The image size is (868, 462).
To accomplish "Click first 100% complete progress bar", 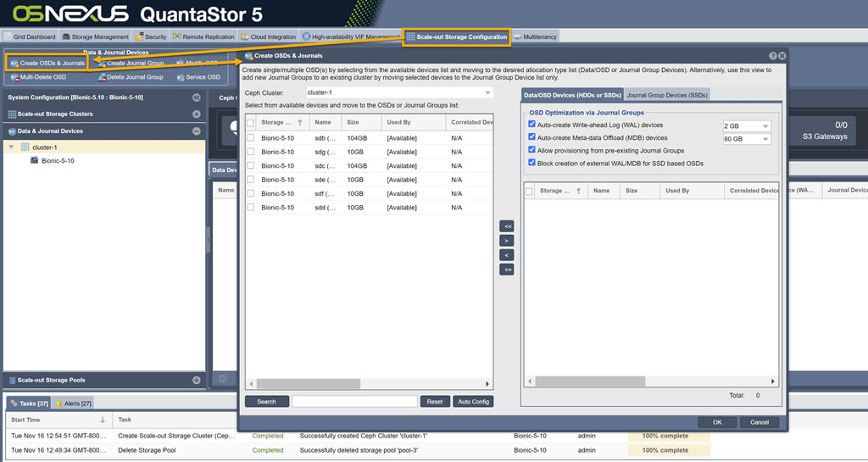I will (669, 436).
